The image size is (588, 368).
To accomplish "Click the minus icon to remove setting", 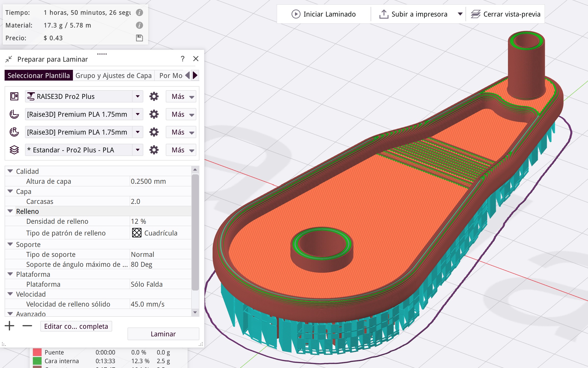I will coord(27,326).
